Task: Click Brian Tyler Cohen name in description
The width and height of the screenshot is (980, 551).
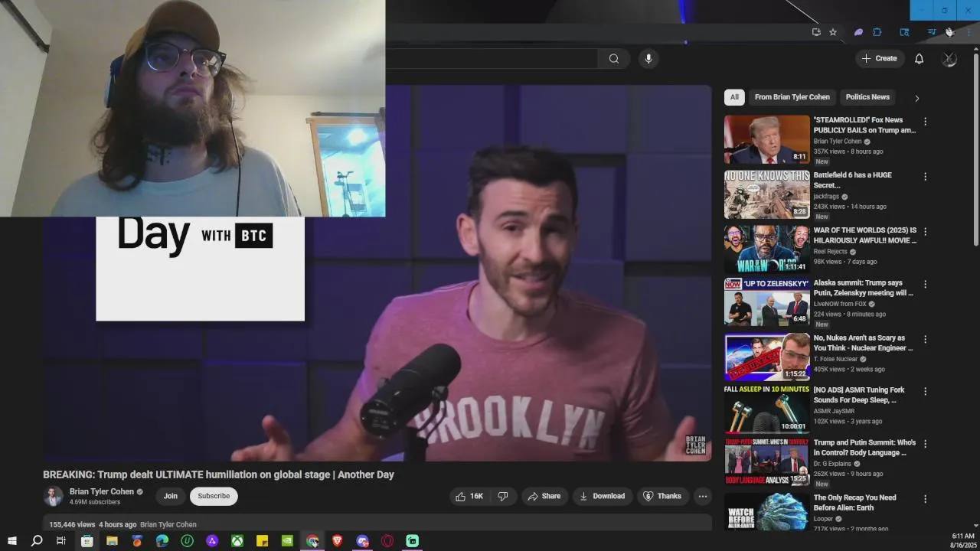Action: coord(168,524)
